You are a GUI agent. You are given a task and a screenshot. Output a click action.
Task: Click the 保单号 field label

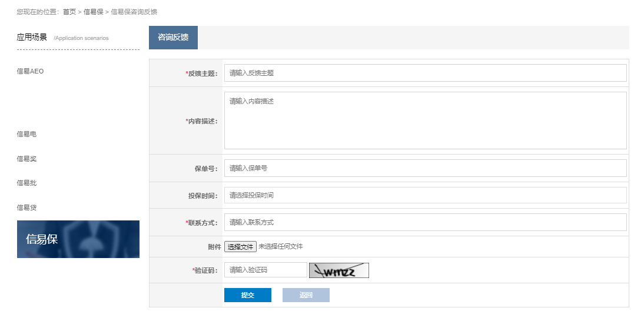[206, 169]
